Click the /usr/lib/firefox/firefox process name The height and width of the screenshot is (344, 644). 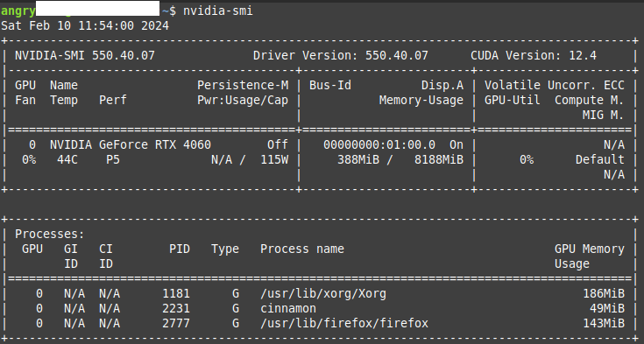pos(344,323)
